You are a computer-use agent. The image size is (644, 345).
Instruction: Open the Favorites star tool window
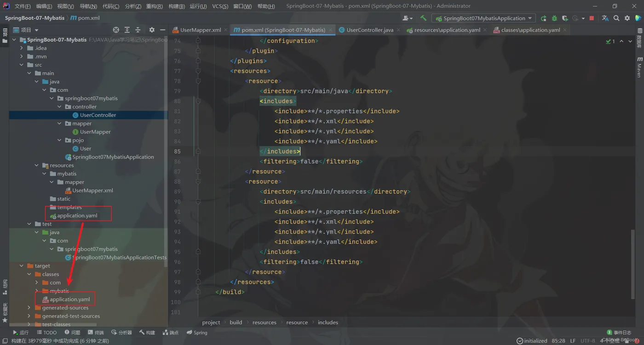click(5, 314)
